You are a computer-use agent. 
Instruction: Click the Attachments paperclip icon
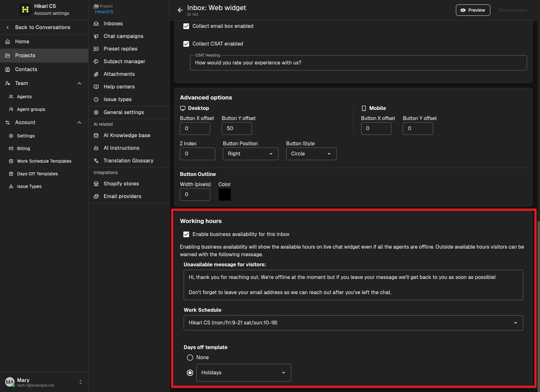point(96,74)
